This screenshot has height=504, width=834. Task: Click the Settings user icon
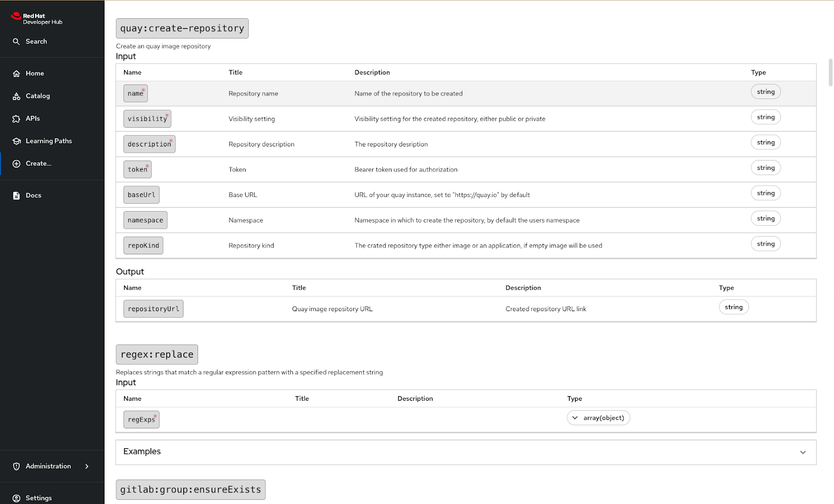[x=16, y=498]
